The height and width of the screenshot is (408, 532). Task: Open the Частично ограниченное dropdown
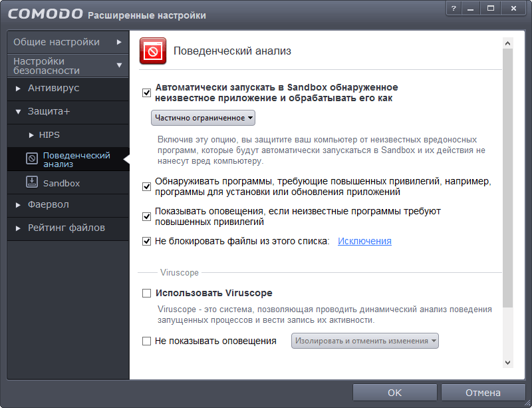202,118
